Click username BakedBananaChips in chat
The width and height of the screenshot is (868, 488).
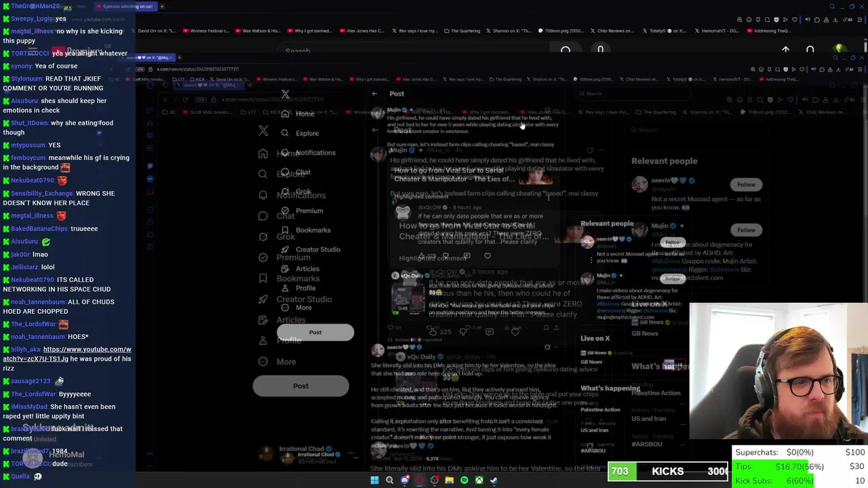(x=39, y=229)
